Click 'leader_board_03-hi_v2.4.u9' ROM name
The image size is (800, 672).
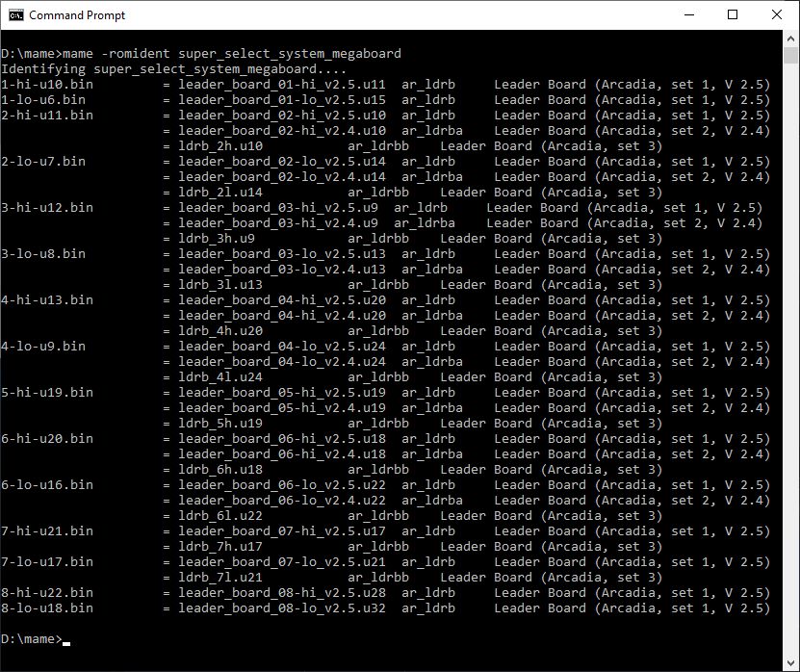(x=278, y=223)
